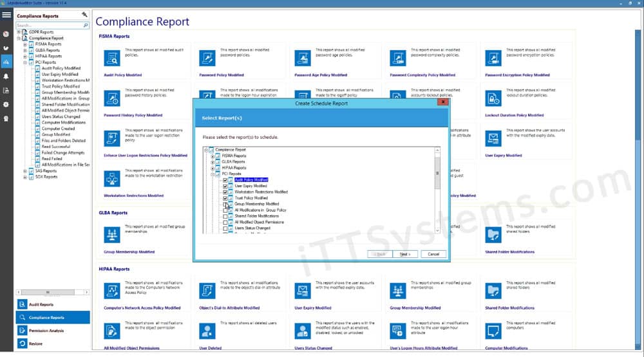Expand FISMA Reports in the left panel
Screen dimensions: 644x357
pyautogui.click(x=25, y=44)
